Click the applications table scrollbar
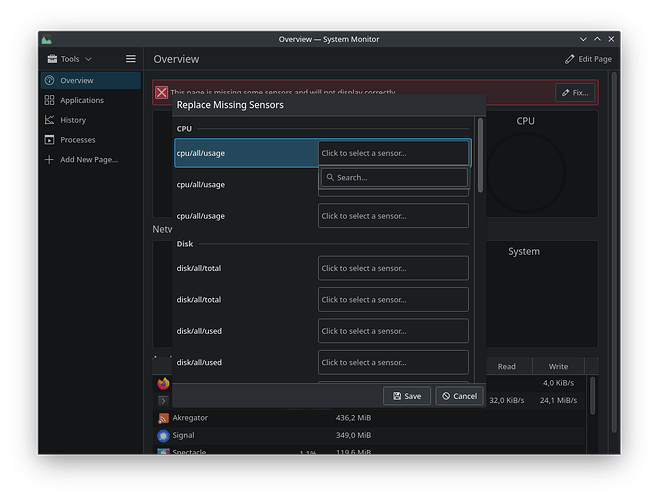This screenshot has height=500, width=658. [592, 395]
